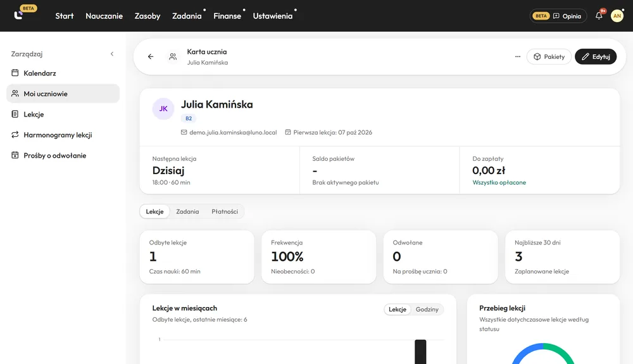Switch to the Lekcje tab
This screenshot has width=633, height=364.
click(x=154, y=211)
